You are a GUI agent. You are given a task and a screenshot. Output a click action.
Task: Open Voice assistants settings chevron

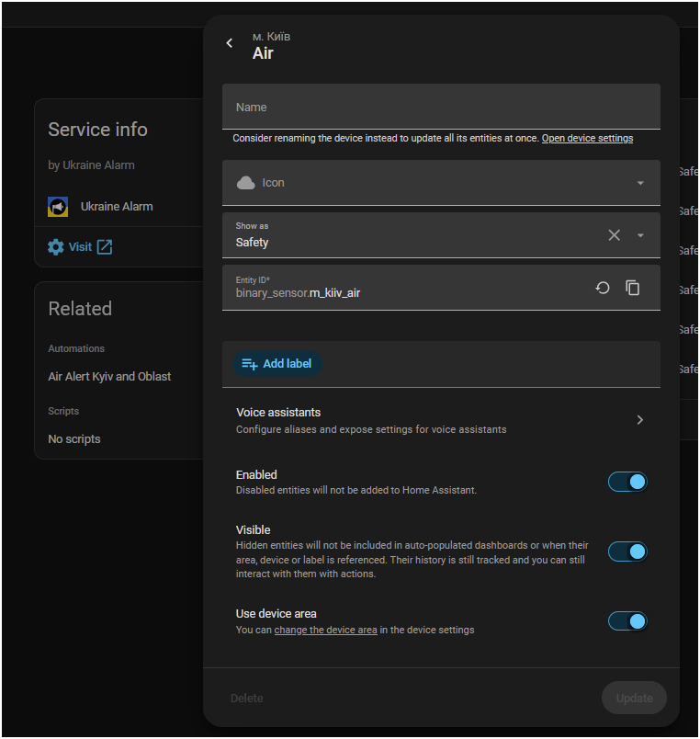(x=639, y=420)
